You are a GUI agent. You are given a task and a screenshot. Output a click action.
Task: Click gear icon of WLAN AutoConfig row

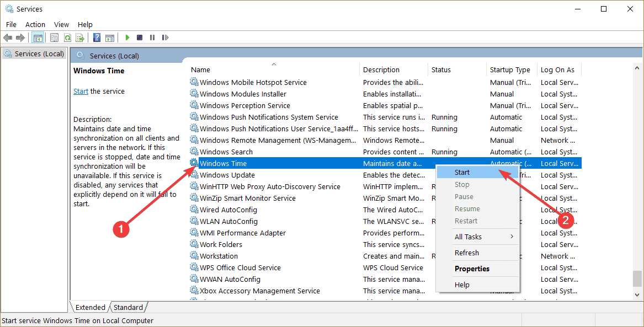194,221
